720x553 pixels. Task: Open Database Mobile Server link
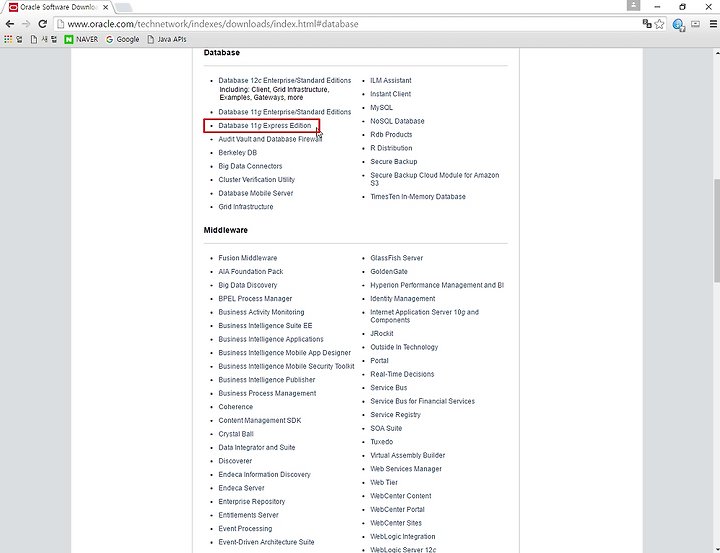click(x=256, y=193)
